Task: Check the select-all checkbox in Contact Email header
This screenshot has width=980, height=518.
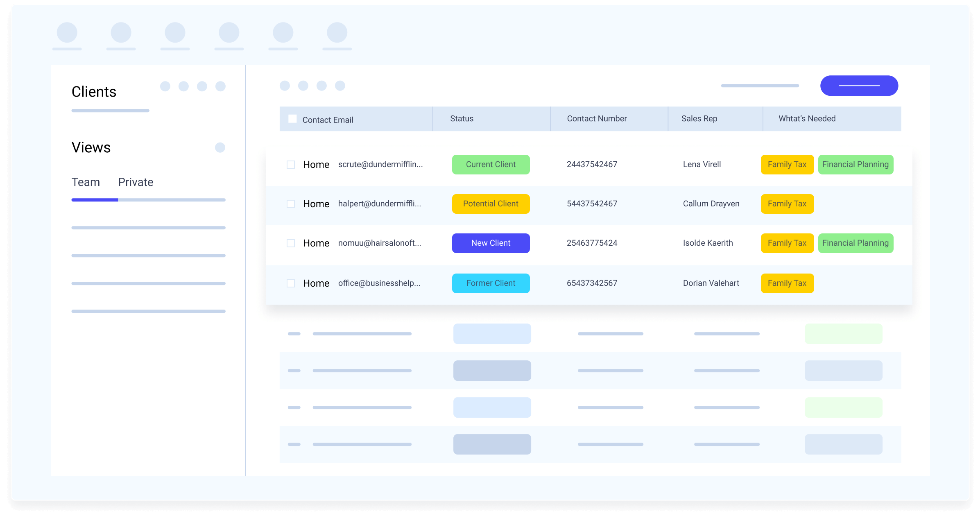Action: click(x=292, y=119)
